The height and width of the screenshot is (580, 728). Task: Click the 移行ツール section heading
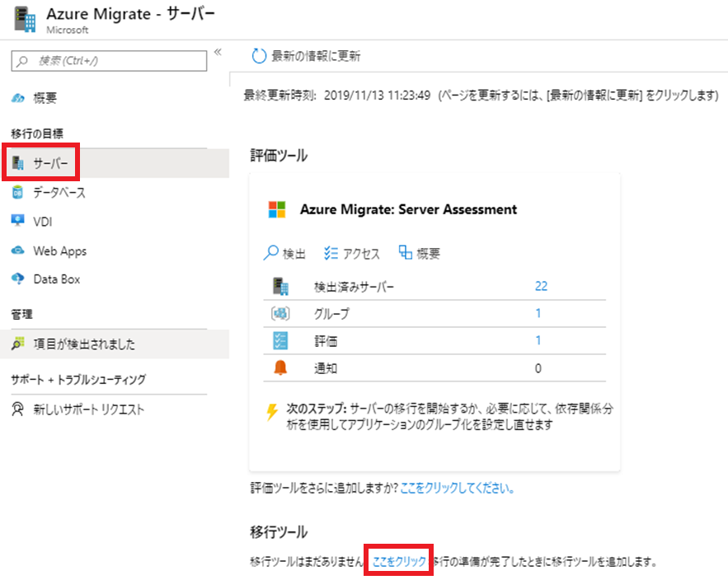click(x=279, y=531)
